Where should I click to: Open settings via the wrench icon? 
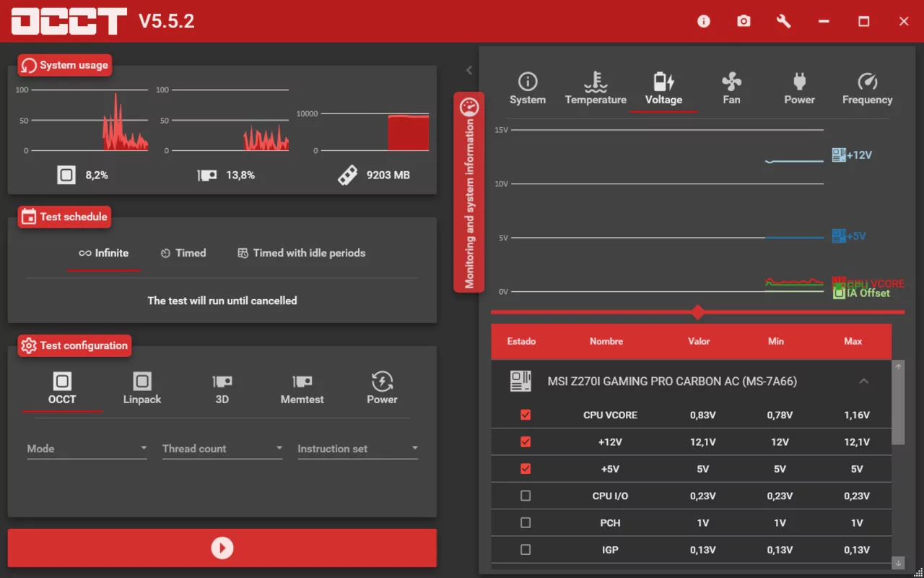[783, 22]
